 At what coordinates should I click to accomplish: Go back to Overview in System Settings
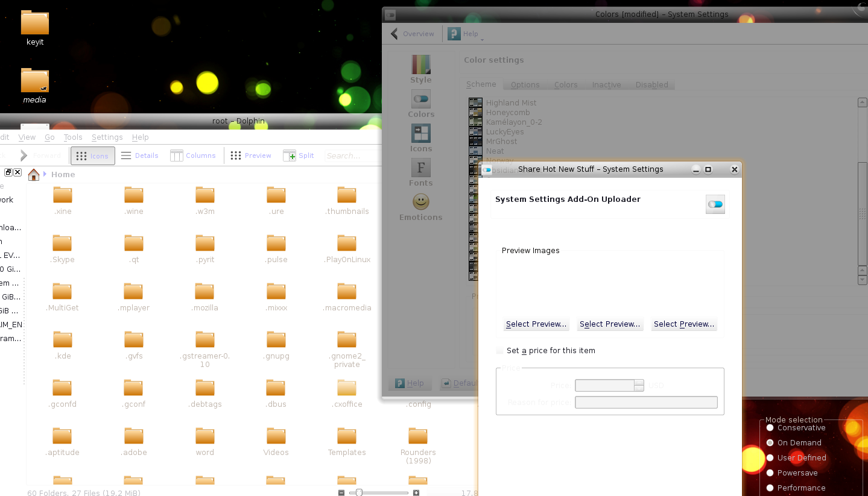[x=412, y=34]
